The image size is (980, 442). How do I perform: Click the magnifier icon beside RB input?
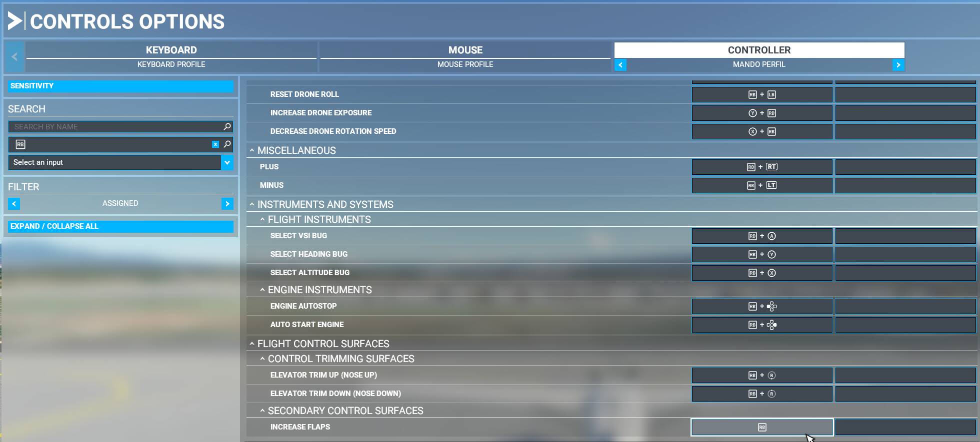[x=227, y=144]
